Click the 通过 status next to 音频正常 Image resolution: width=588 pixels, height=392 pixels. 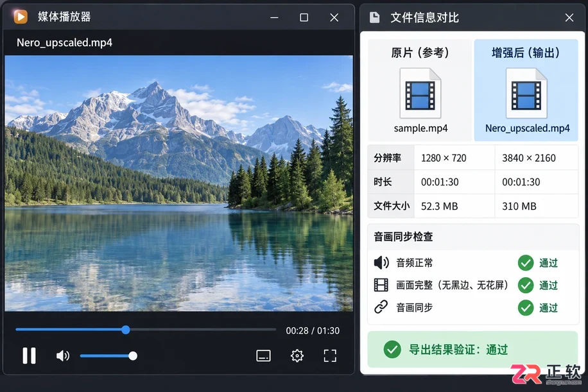point(549,262)
